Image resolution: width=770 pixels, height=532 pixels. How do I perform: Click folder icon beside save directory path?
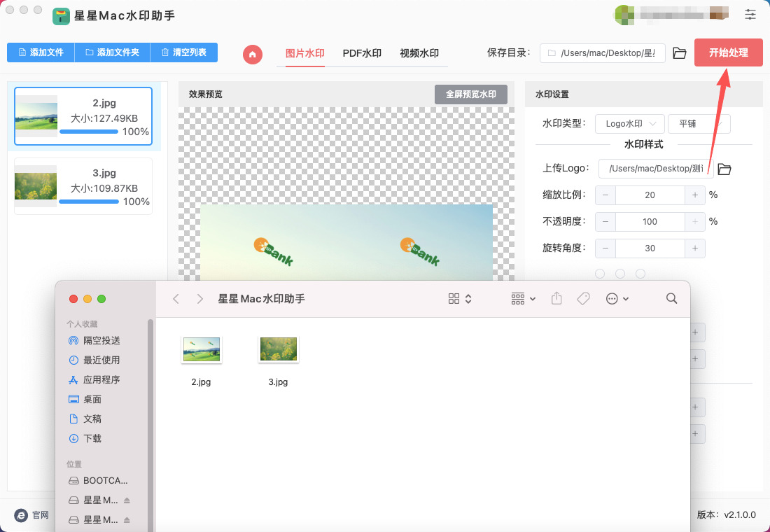679,53
